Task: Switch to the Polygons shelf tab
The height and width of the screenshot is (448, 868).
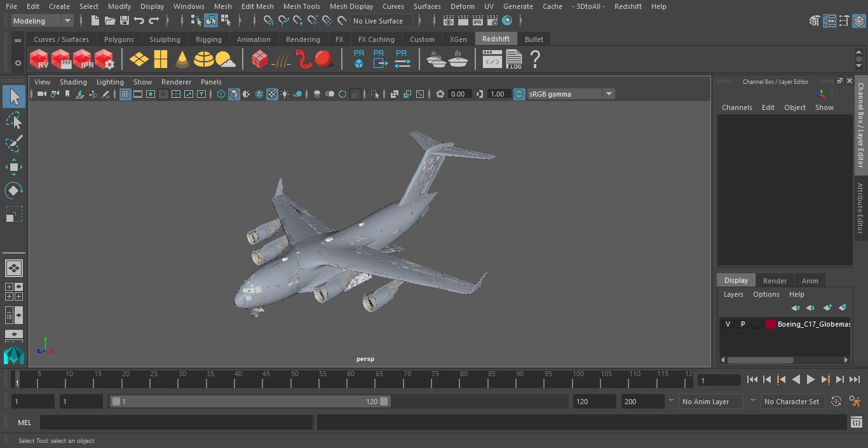Action: pos(119,39)
